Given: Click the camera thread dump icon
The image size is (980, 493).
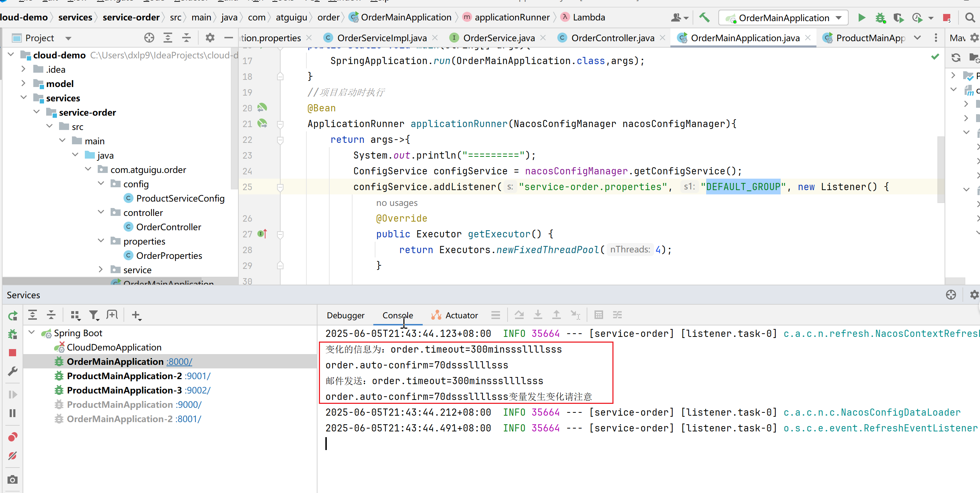Looking at the screenshot, I should tap(13, 479).
